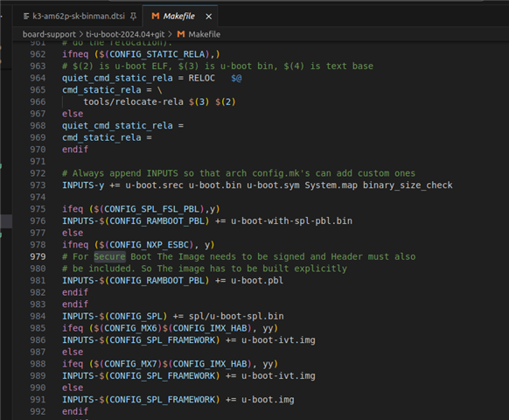The height and width of the screenshot is (420, 509).
Task: Click the u-boot.pbl text on line 981
Action: 257,280
